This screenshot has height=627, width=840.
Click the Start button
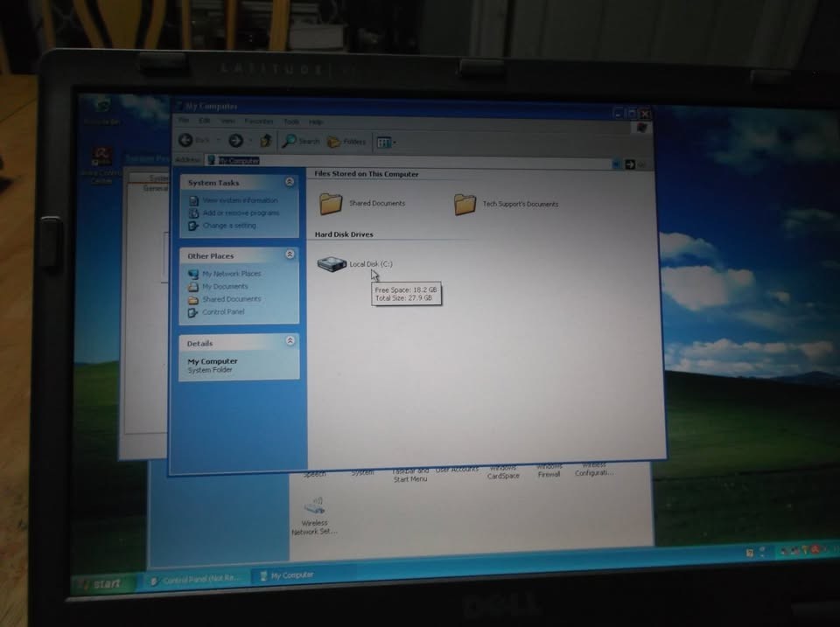(101, 583)
